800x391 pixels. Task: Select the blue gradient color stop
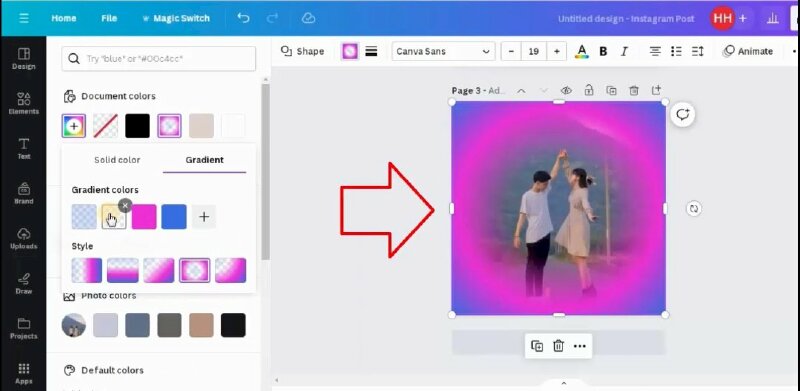pos(174,216)
